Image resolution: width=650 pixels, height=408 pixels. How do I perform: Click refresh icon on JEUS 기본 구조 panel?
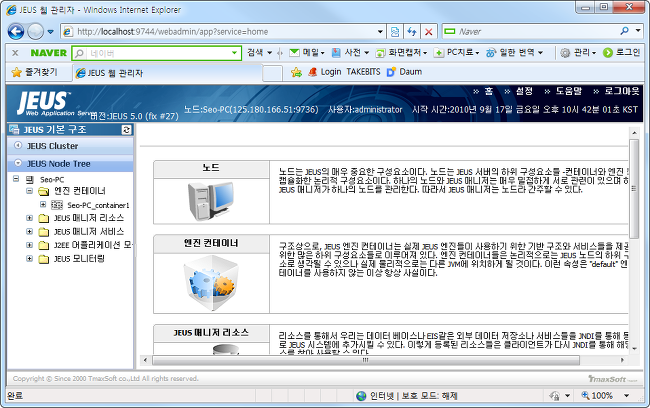pos(126,130)
